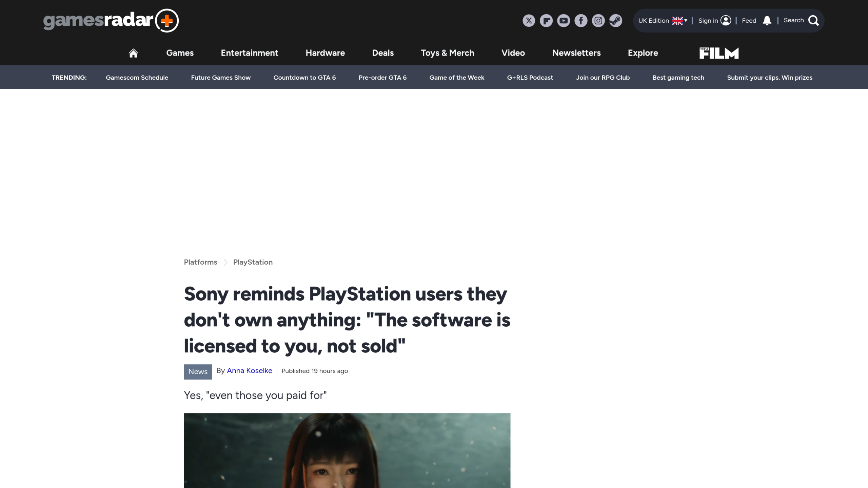Screen dimensions: 868x488
Task: Open the Facebook social icon
Action: (x=581, y=21)
